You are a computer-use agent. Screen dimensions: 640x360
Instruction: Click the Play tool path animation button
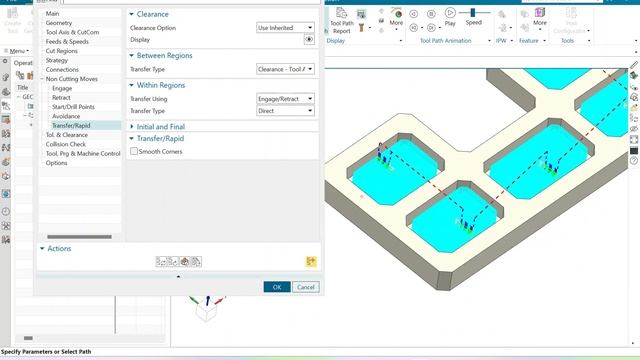pos(450,17)
